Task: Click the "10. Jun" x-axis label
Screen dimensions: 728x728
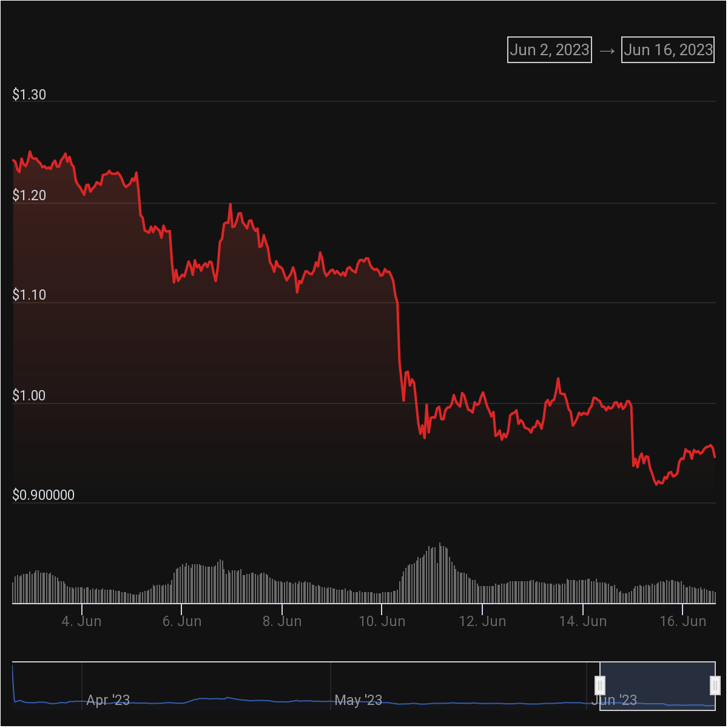Action: [x=382, y=621]
